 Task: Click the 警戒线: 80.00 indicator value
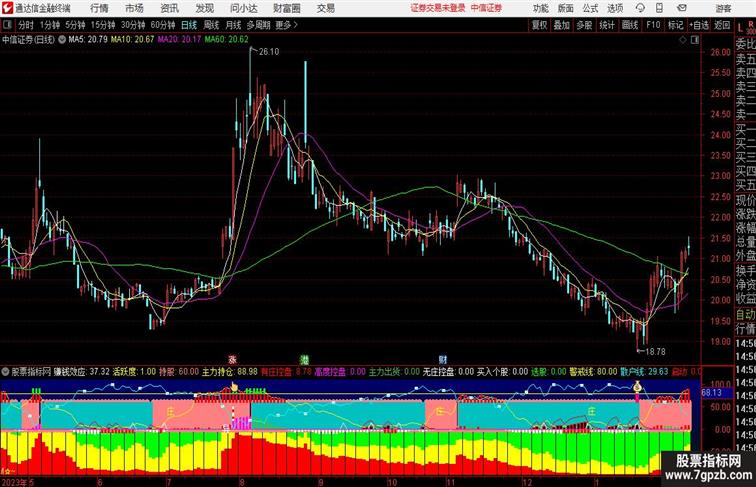tap(593, 372)
